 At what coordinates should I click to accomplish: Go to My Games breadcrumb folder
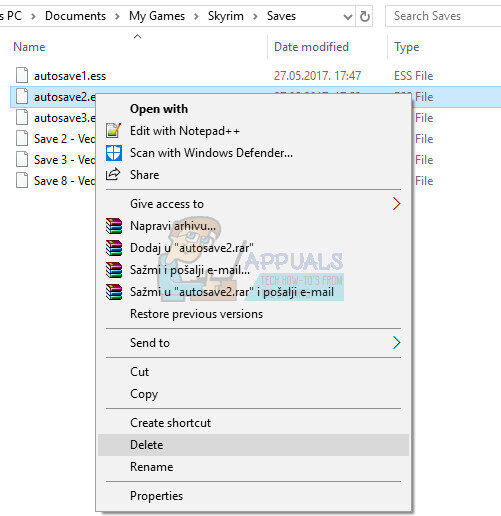157,16
